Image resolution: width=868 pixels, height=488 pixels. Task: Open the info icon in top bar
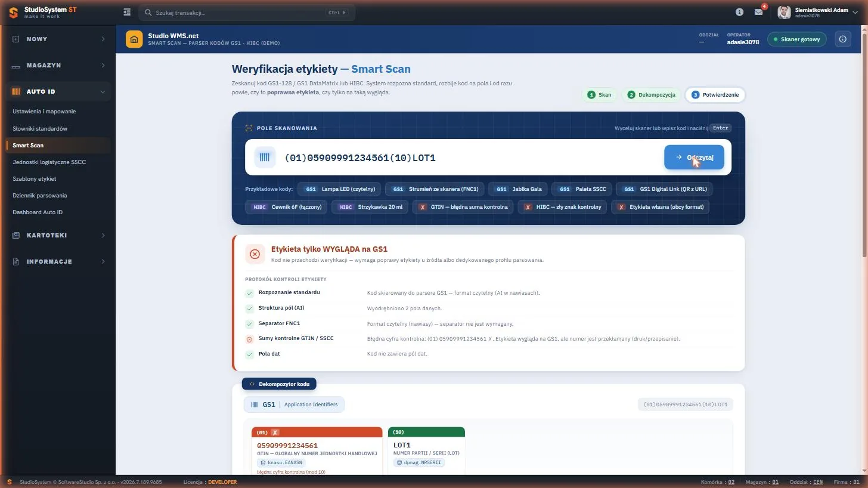[x=739, y=12]
